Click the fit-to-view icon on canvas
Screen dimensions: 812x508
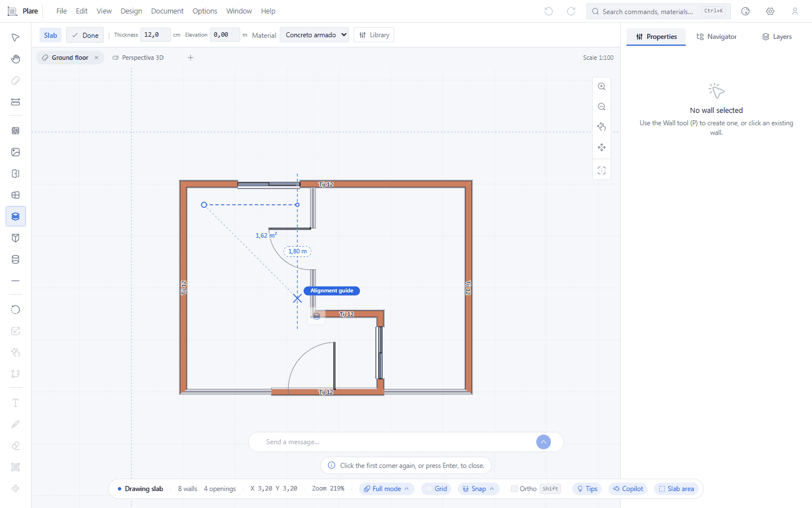(602, 170)
